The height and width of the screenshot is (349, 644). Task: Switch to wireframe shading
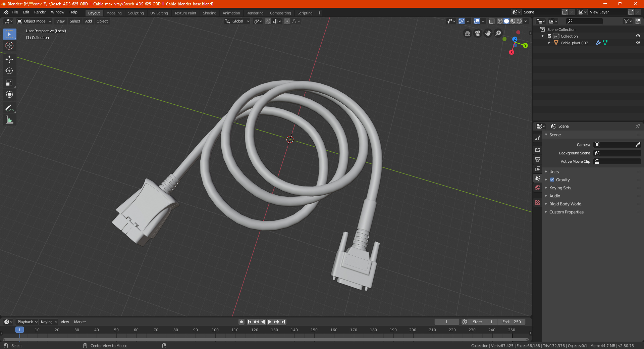(500, 21)
